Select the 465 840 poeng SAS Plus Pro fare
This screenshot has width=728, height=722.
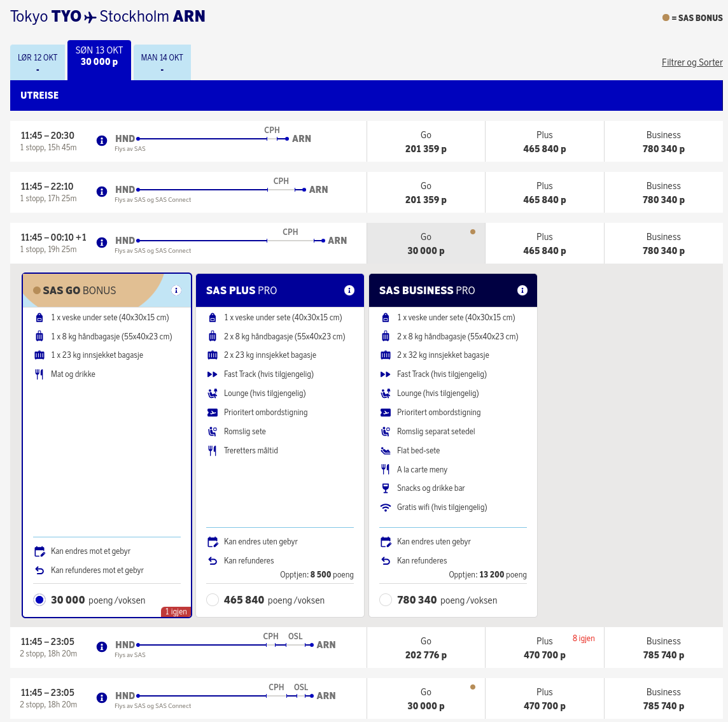(x=212, y=600)
